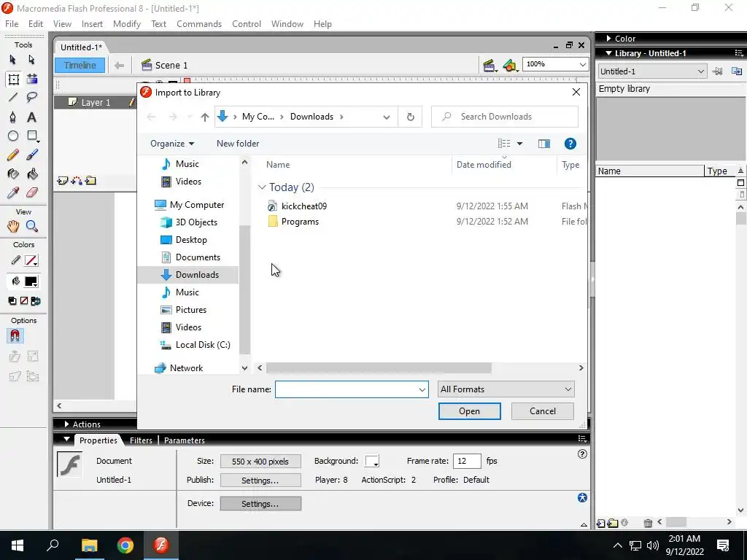Collapse the Today (2) group
This screenshot has height=560, width=747.
click(x=262, y=187)
